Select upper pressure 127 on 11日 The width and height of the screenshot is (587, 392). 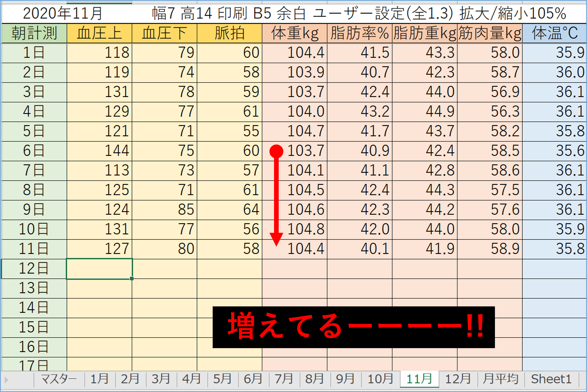(x=99, y=249)
